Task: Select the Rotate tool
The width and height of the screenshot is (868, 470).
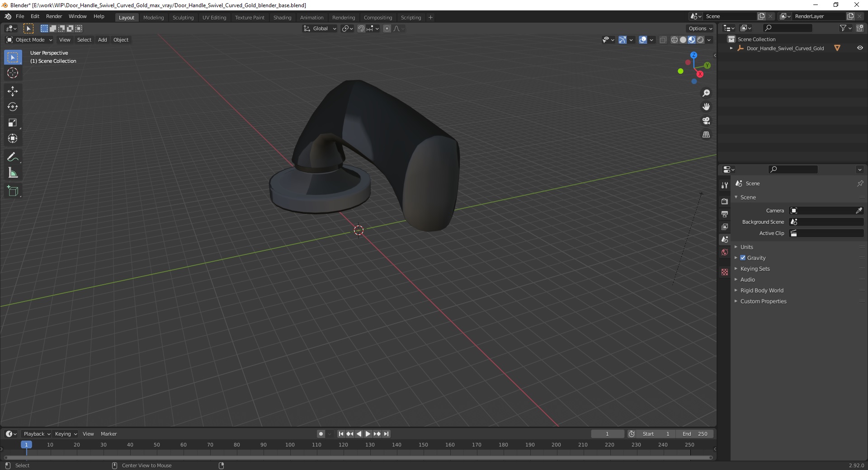Action: coord(13,107)
